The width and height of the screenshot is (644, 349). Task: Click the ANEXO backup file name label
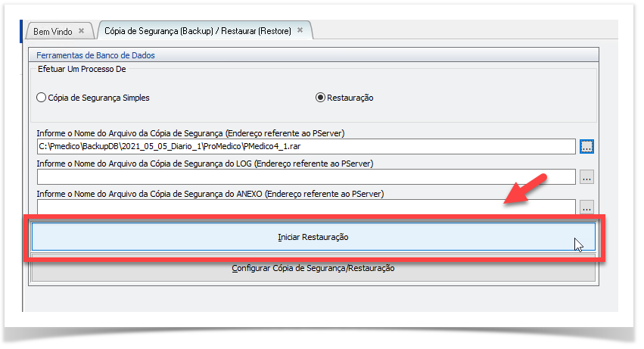(x=210, y=193)
